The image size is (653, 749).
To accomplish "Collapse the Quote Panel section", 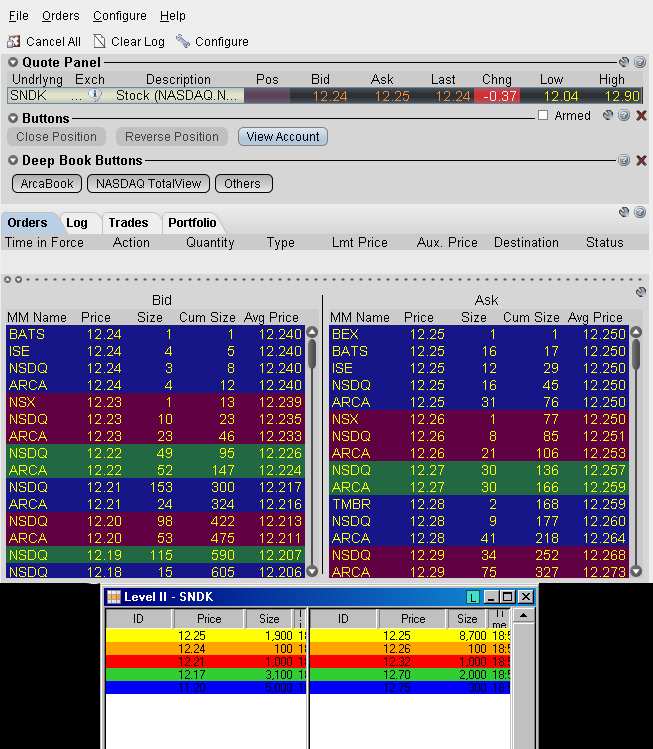I will (x=13, y=62).
